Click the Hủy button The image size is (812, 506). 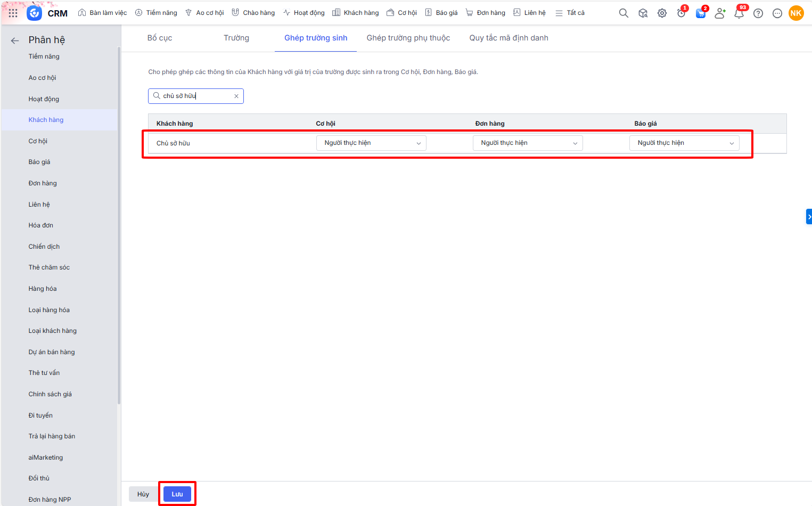click(143, 494)
